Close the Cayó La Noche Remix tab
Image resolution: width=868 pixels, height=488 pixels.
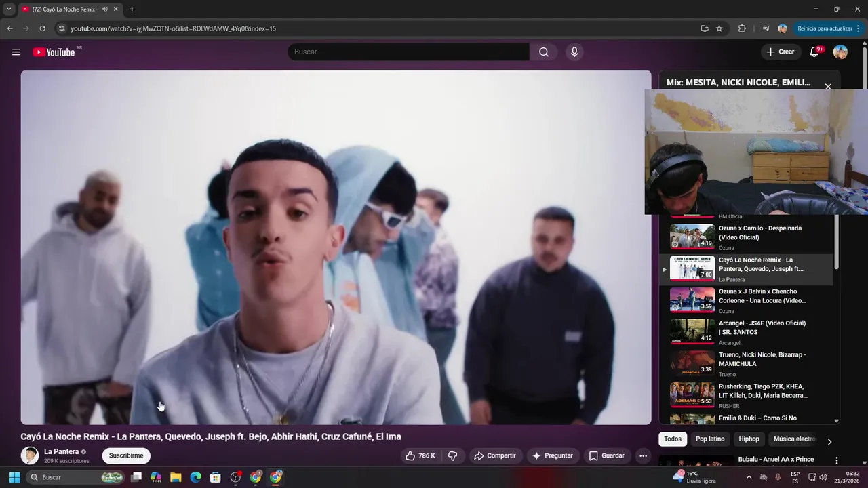(x=116, y=9)
